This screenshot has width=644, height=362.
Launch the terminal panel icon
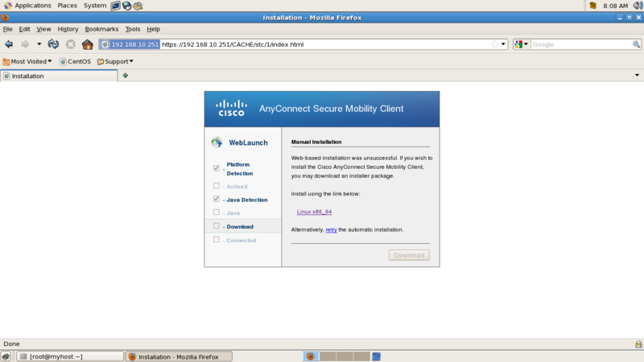coord(115,6)
